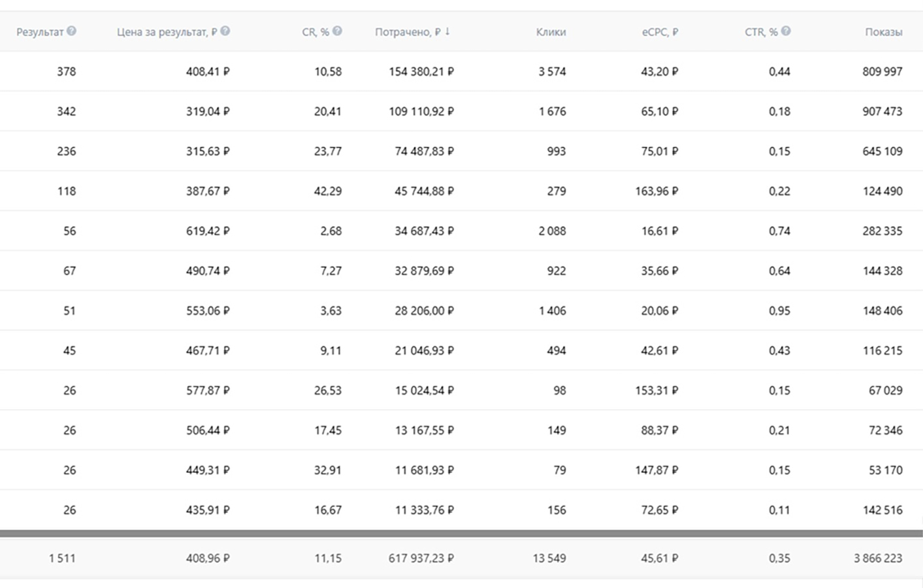
Task: Sort by the Цена за результат header
Action: click(x=167, y=32)
